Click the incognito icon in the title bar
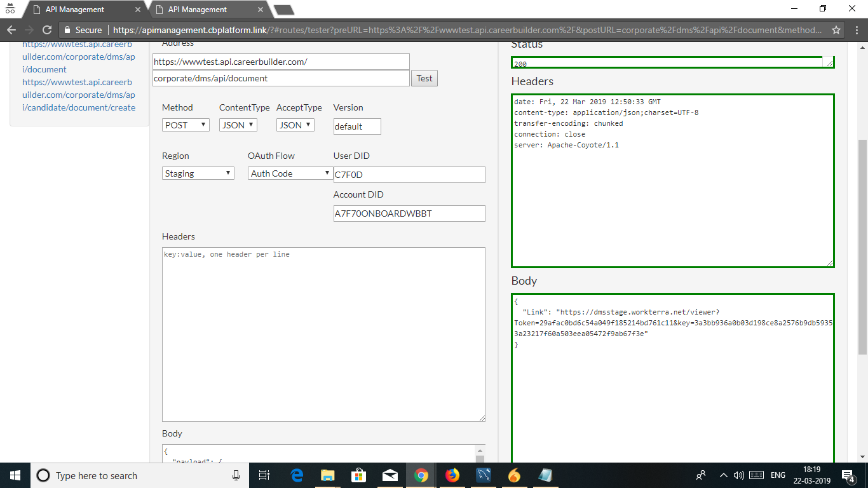868x488 pixels. (10, 9)
